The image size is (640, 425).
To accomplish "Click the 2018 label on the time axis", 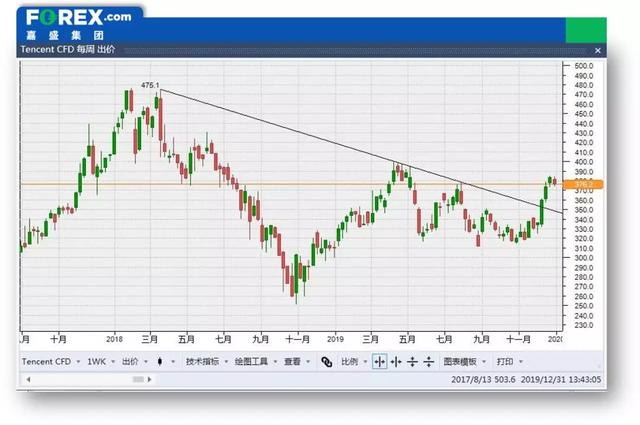I will [114, 339].
